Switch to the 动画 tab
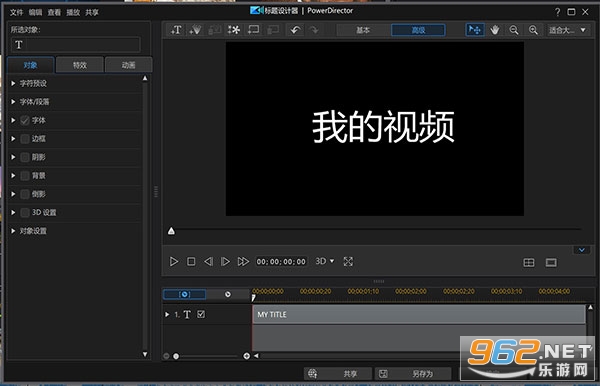This screenshot has height=386, width=600. (129, 65)
